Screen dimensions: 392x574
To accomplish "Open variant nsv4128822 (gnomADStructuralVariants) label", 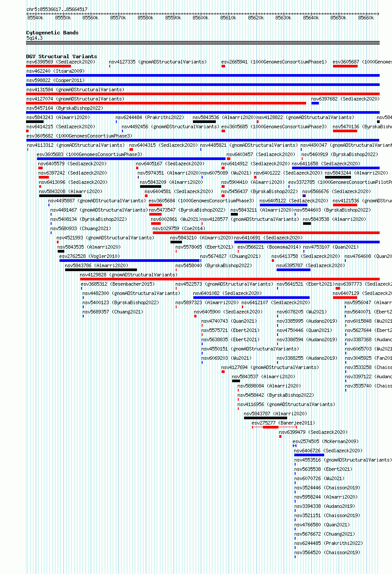I will [305, 118].
